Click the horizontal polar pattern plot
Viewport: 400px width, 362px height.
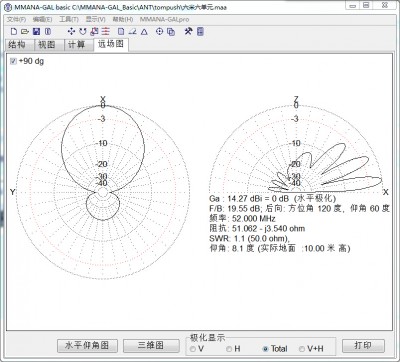[103, 191]
